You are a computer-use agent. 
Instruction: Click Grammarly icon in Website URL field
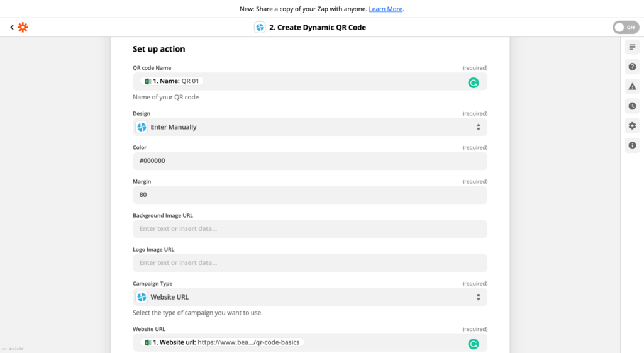click(473, 344)
